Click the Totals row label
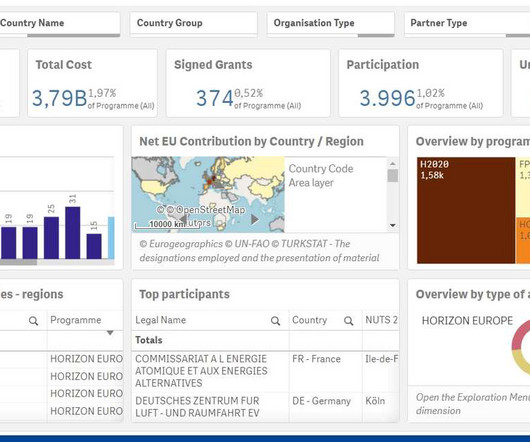The image size is (530, 442). click(x=149, y=340)
